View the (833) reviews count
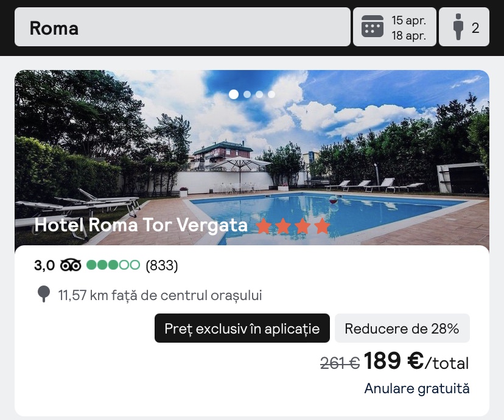The width and height of the screenshot is (504, 420). (162, 265)
